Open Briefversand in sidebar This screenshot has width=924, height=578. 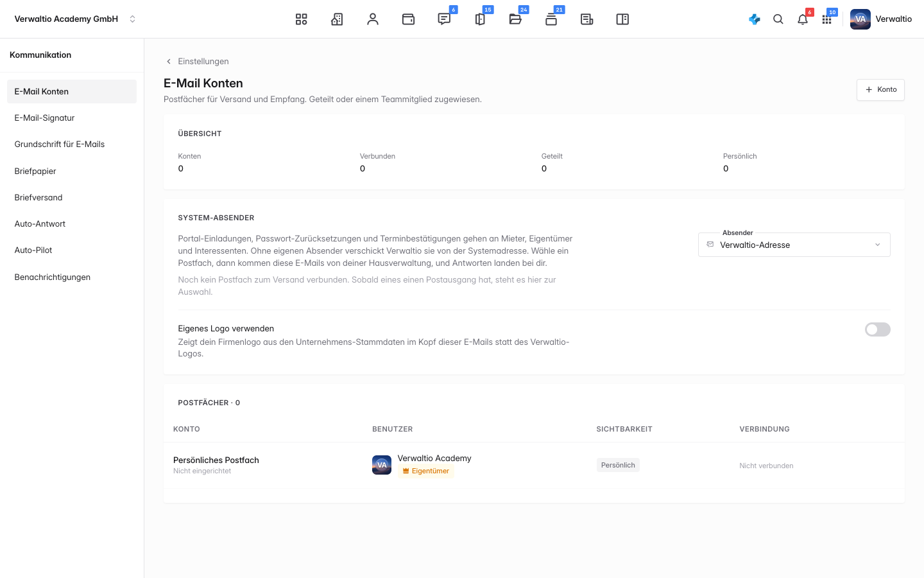tap(72, 198)
